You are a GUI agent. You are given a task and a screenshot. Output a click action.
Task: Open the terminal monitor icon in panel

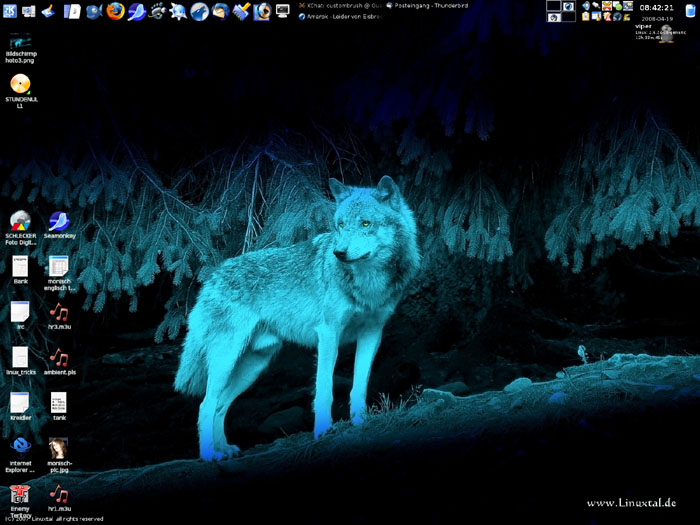click(x=282, y=11)
